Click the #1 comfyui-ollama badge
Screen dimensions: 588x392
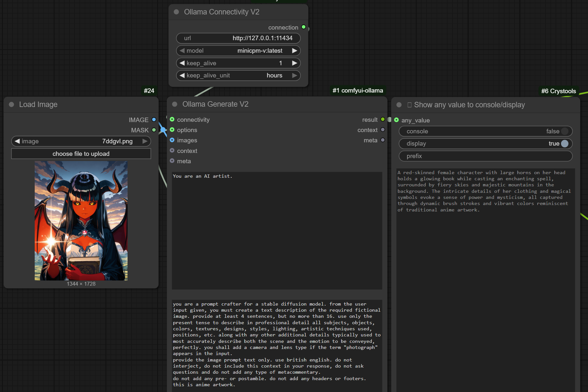click(358, 91)
